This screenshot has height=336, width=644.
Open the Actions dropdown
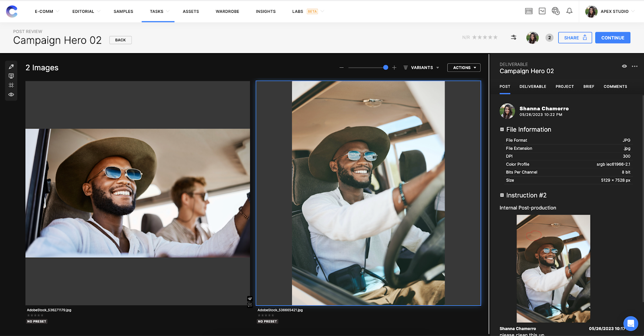point(464,68)
